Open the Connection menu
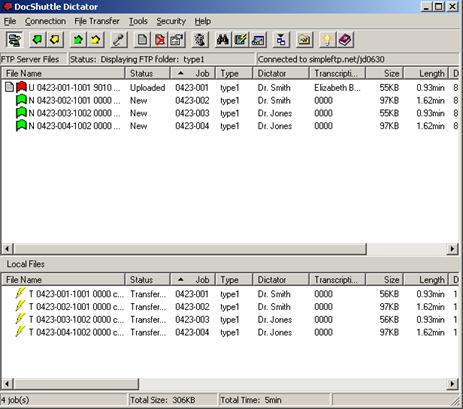The width and height of the screenshot is (463, 409). [x=45, y=21]
